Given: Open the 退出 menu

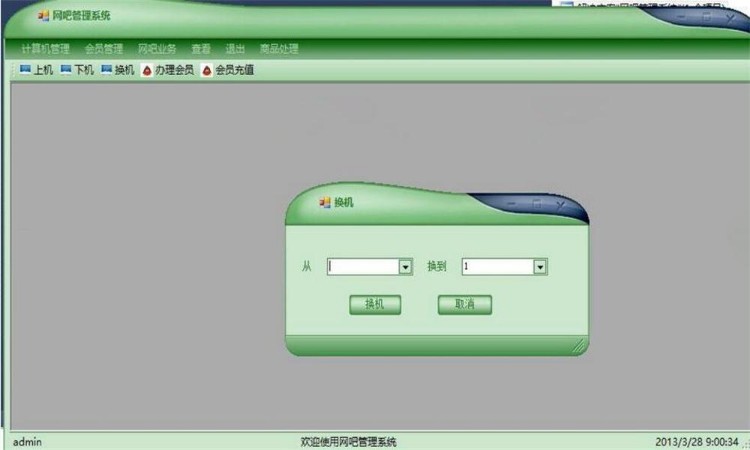Looking at the screenshot, I should coord(235,49).
